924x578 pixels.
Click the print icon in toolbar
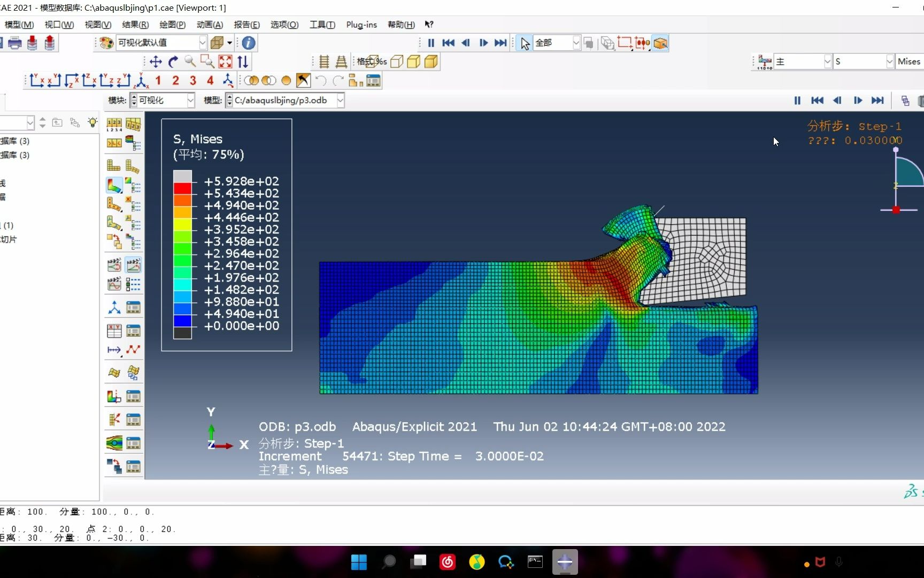(15, 43)
